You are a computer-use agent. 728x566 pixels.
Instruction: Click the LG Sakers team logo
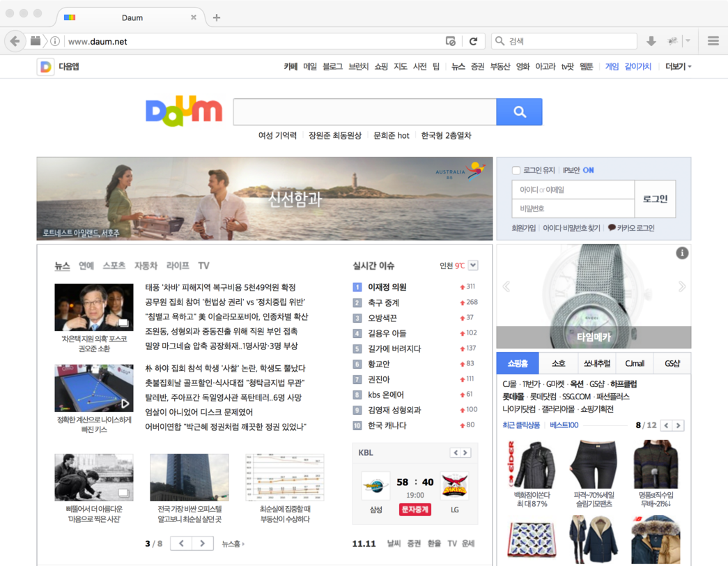click(x=454, y=486)
